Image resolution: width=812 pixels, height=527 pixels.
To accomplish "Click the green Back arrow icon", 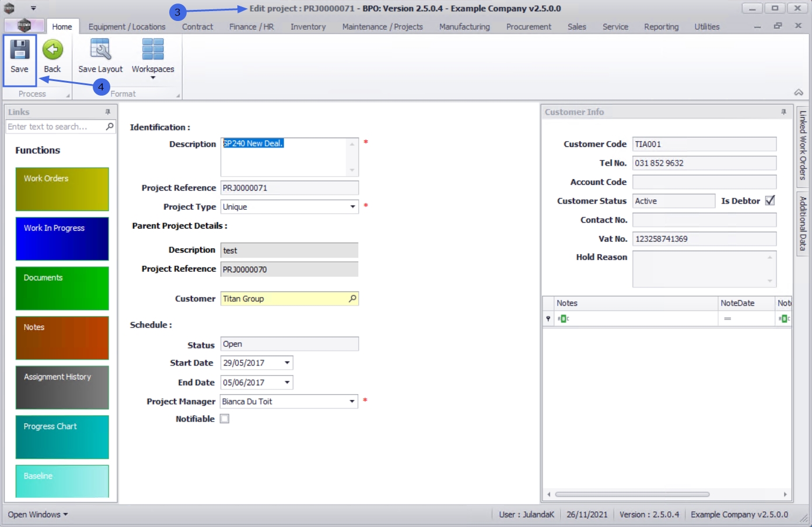I will pos(52,50).
